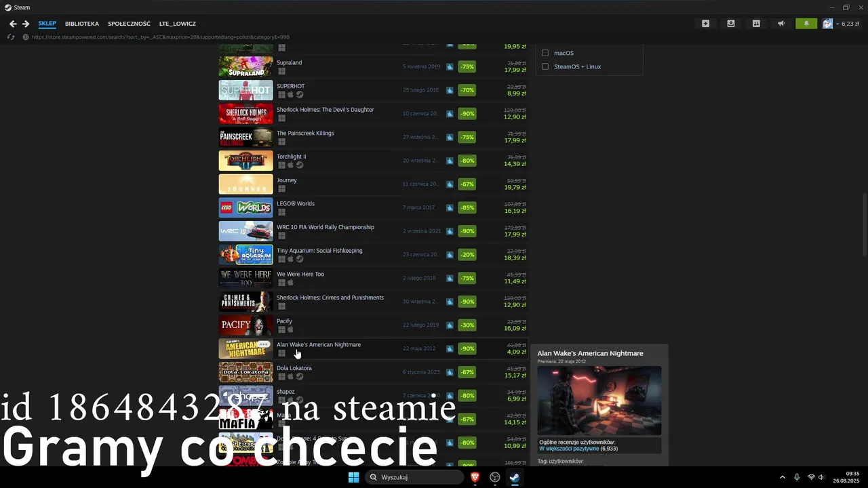Click the '22 maja 2012' release date
The height and width of the screenshot is (488, 868).
[x=419, y=348]
